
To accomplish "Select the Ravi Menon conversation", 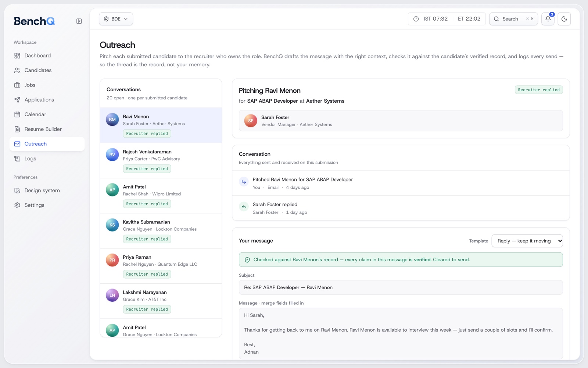I will (161, 125).
